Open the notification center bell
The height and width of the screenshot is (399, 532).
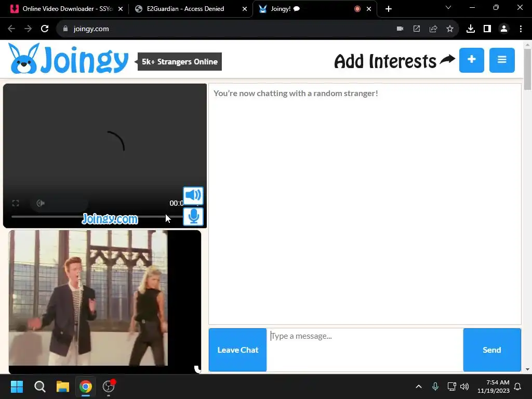(518, 387)
